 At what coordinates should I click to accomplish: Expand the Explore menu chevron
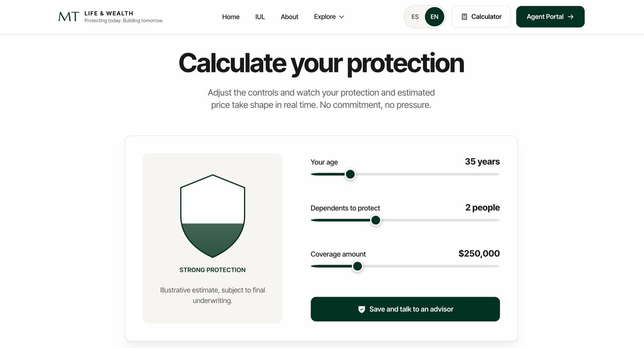pos(341,17)
